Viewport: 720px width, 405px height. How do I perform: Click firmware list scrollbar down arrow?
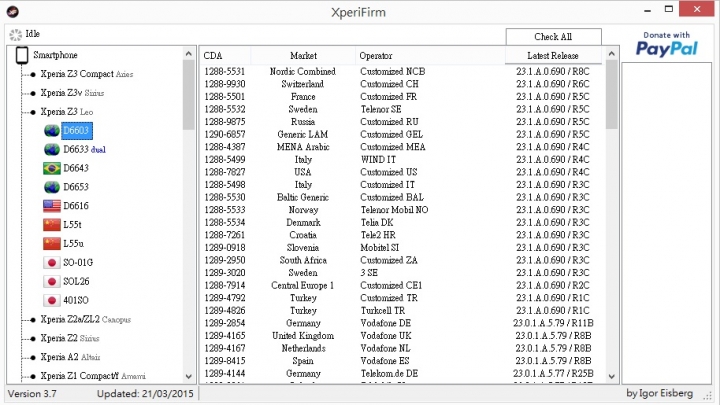click(611, 377)
